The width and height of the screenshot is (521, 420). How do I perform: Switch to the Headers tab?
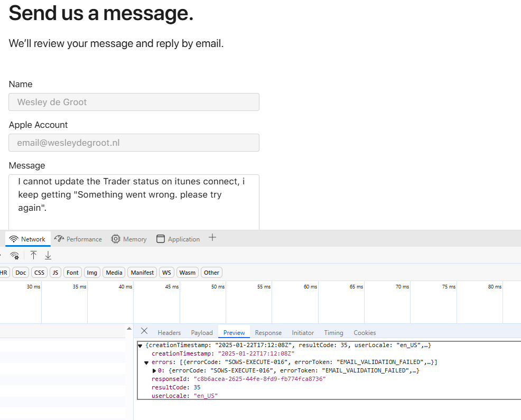pyautogui.click(x=169, y=332)
